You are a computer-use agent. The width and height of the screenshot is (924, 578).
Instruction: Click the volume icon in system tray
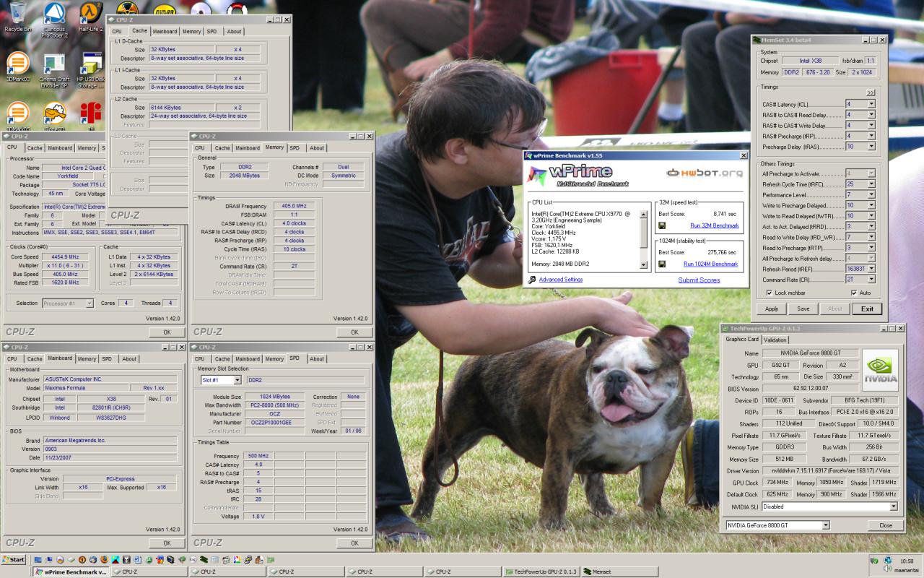point(887,569)
